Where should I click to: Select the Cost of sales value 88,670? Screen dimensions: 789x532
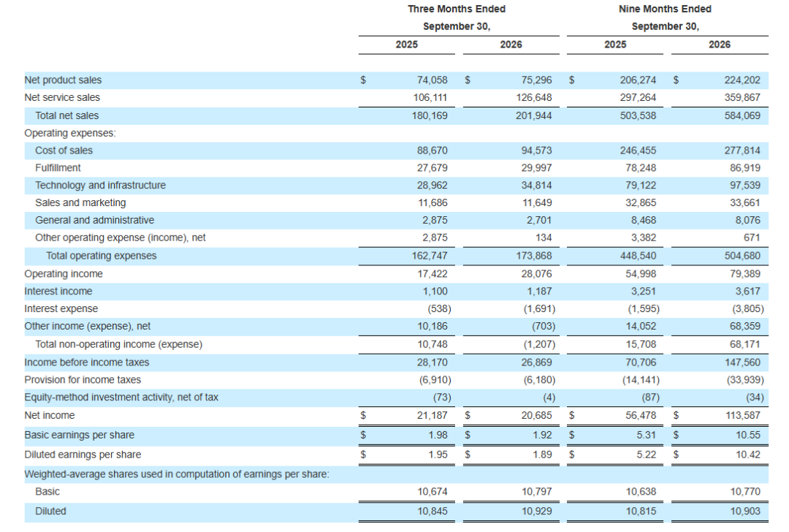432,151
